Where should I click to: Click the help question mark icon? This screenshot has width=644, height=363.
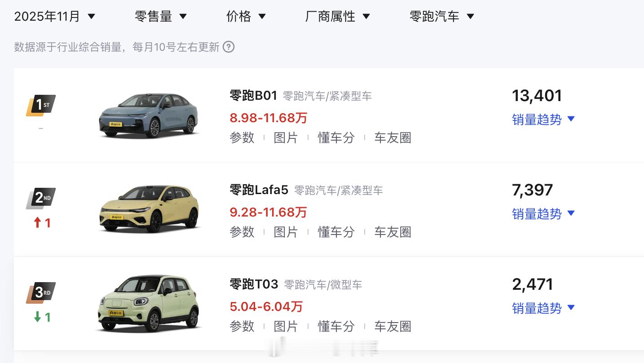tap(228, 47)
